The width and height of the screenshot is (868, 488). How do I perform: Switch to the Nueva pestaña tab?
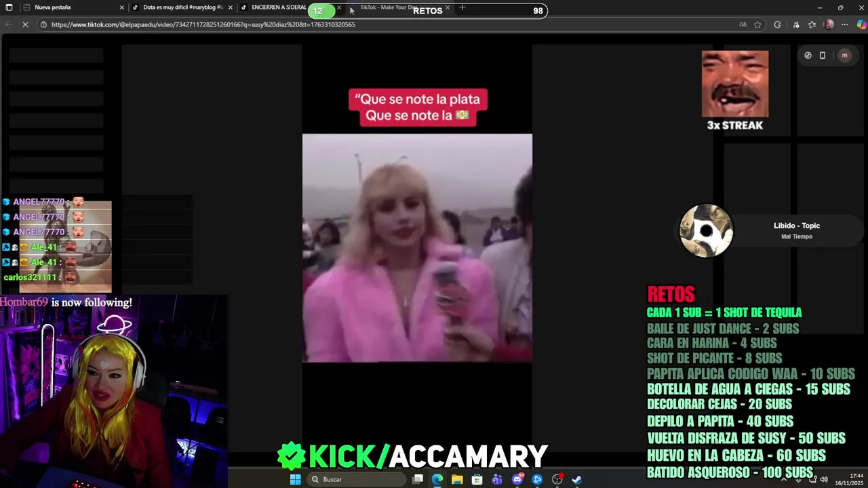coord(73,7)
